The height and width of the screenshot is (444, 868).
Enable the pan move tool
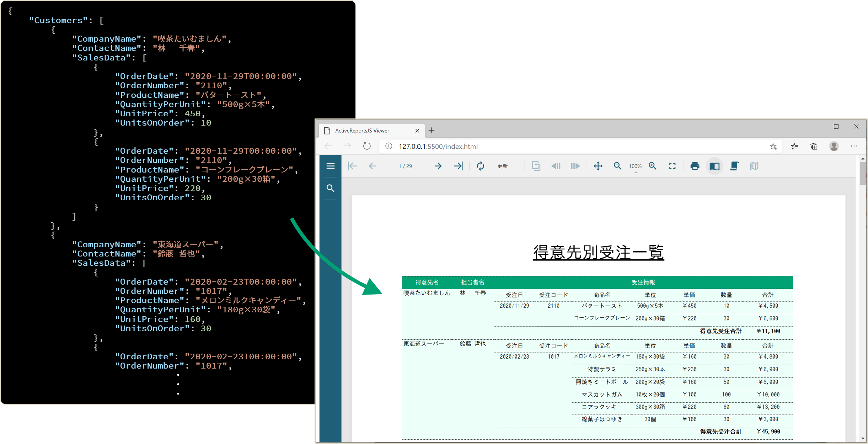(x=598, y=166)
